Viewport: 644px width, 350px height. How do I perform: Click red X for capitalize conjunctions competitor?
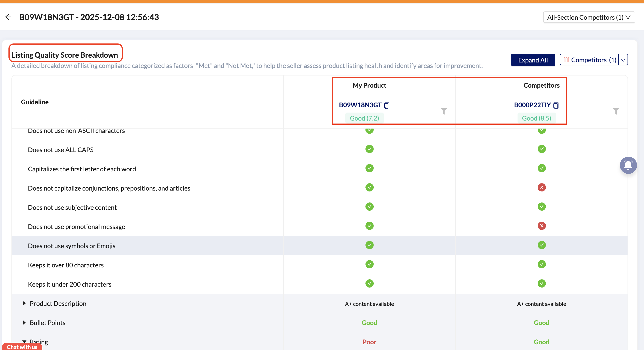coord(541,188)
